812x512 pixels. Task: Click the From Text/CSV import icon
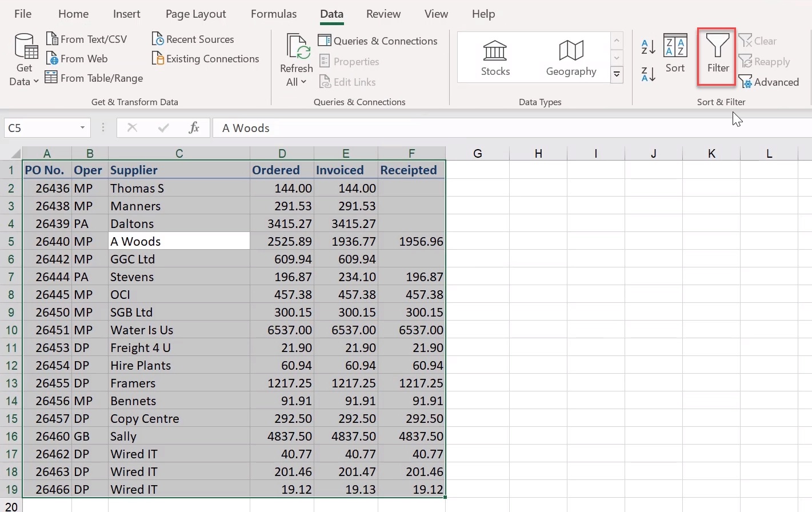pyautogui.click(x=52, y=39)
